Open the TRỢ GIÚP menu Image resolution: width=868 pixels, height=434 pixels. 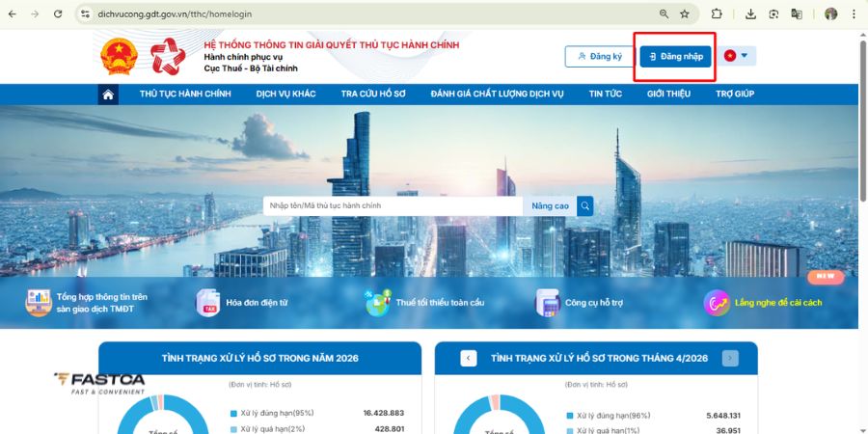pyautogui.click(x=735, y=95)
